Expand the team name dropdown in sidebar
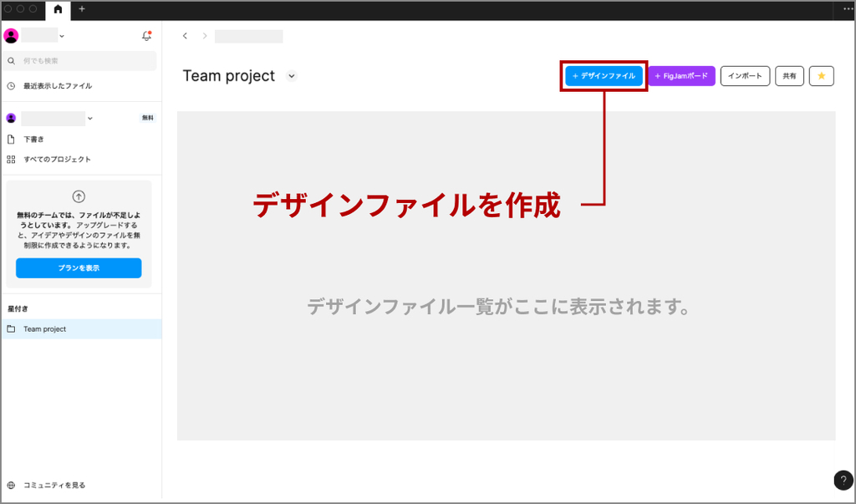This screenshot has height=504, width=856. (x=90, y=119)
